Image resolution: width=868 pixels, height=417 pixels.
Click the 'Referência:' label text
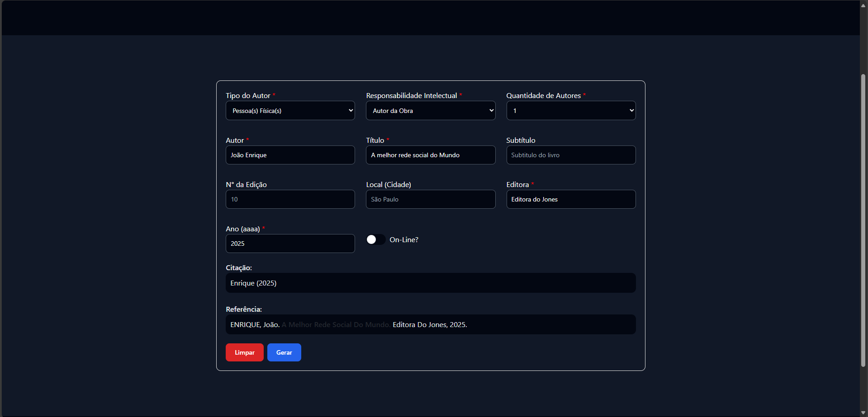244,309
